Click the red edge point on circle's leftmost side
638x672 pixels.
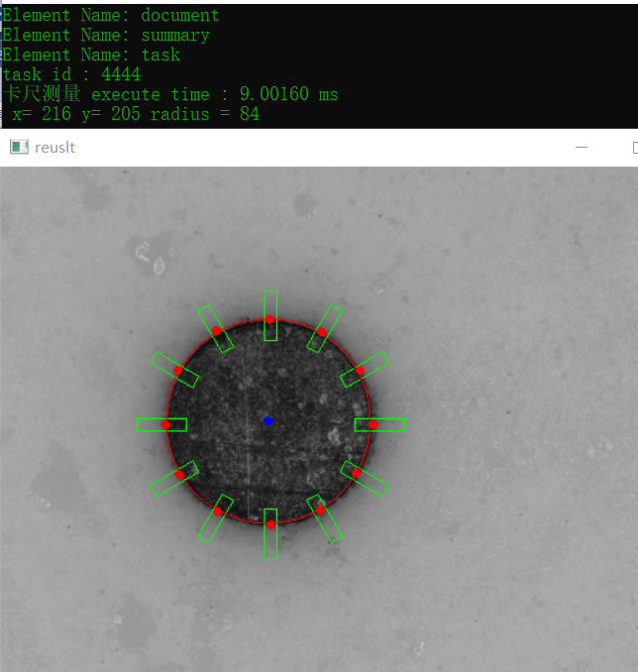[x=165, y=425]
